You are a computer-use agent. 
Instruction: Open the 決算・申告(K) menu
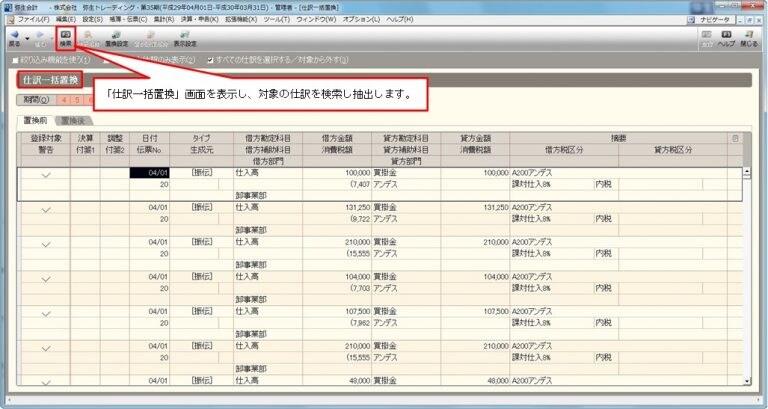click(196, 19)
